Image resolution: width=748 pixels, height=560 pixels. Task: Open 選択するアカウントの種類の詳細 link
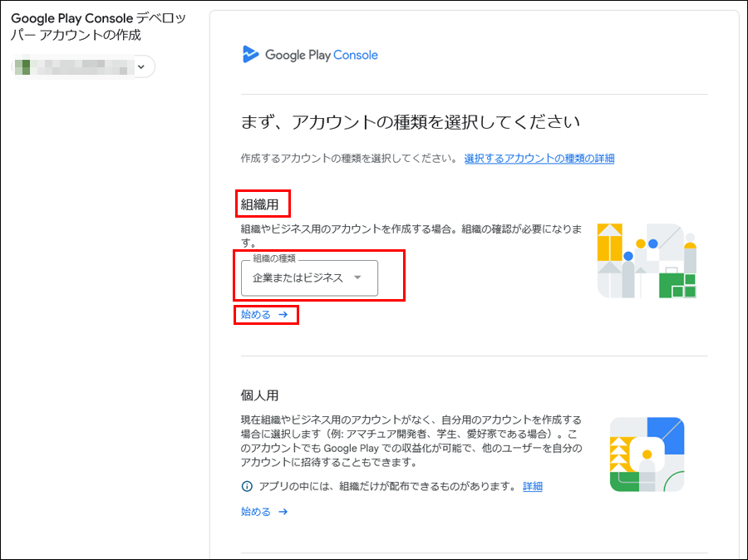click(539, 159)
